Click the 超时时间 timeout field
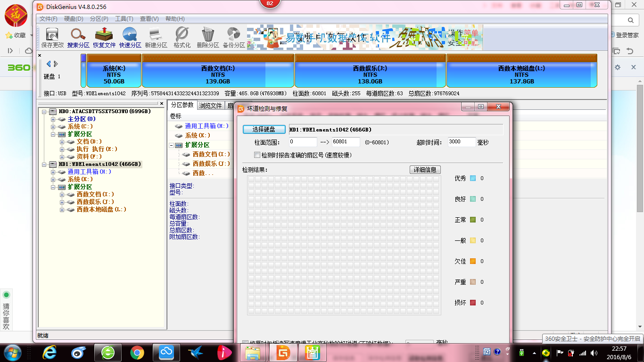This screenshot has width=644, height=362. tap(462, 142)
